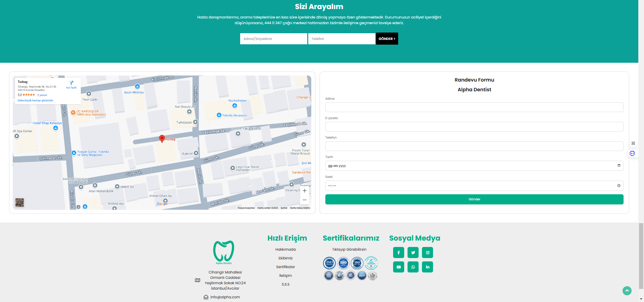This screenshot has height=302, width=644.
Task: Open the YouTube social media icon
Action: 398,267
